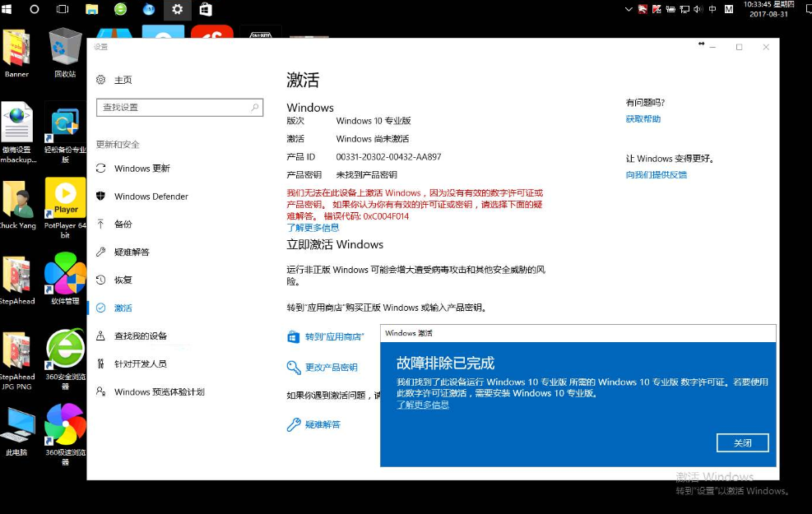The image size is (812, 514).
Task: Open 针对开发人员 in the sidebar
Action: click(x=140, y=364)
